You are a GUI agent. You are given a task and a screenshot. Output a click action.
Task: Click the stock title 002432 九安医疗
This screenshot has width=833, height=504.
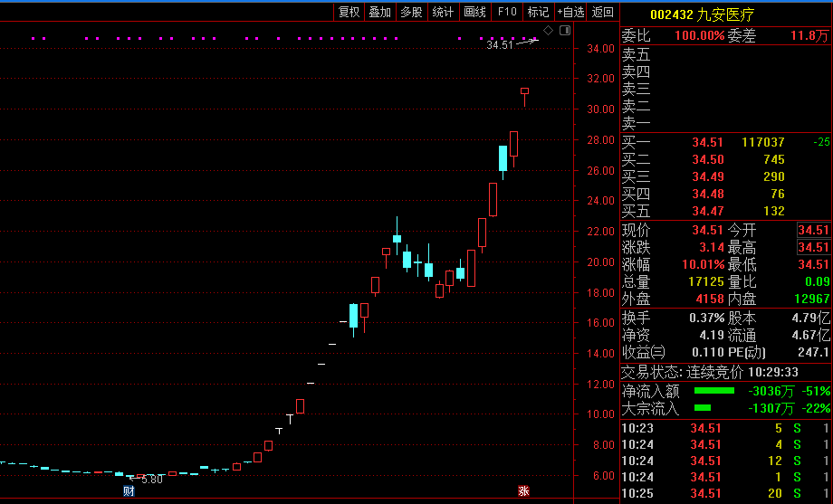pyautogui.click(x=703, y=14)
